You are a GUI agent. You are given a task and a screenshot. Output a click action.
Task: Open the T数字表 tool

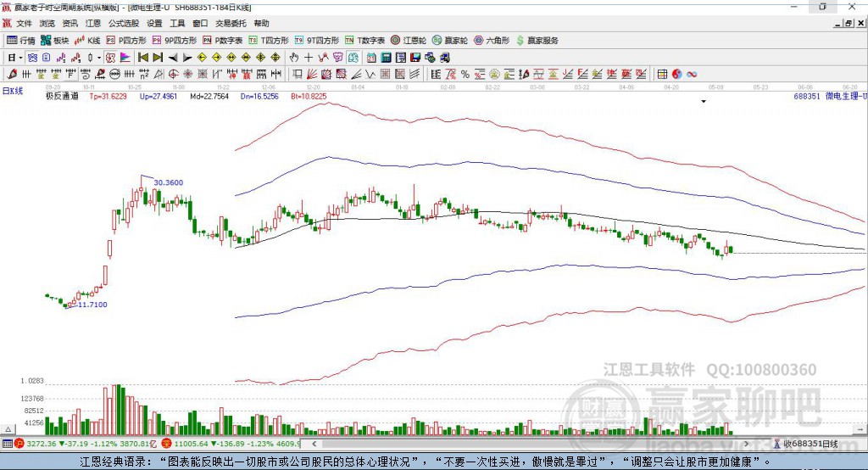pos(364,41)
